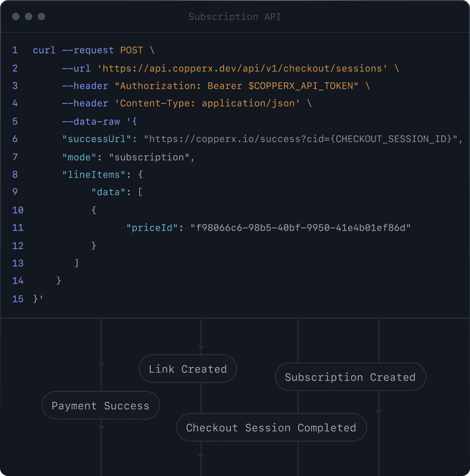Click the Content-Type application/json string
Screen dimensions: 470x476
pos(207,103)
